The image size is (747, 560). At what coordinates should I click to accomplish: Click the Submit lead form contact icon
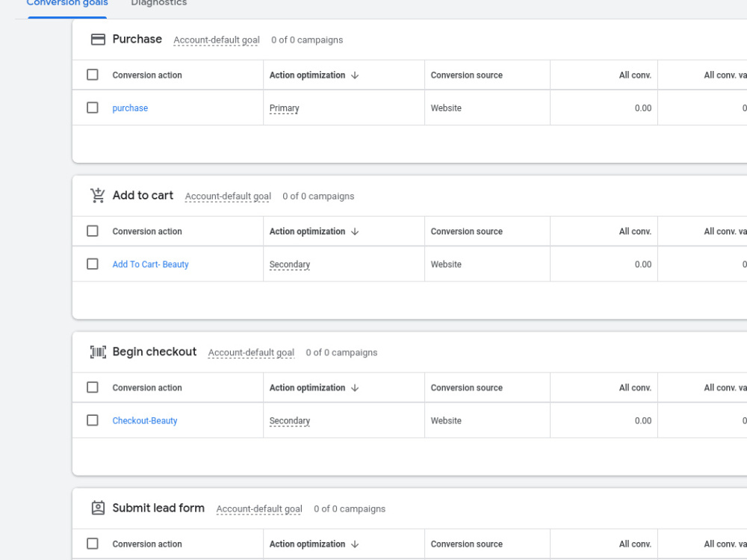pos(98,508)
